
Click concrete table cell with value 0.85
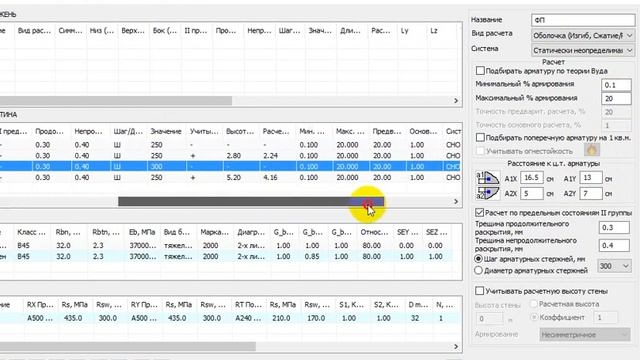pos(312,256)
